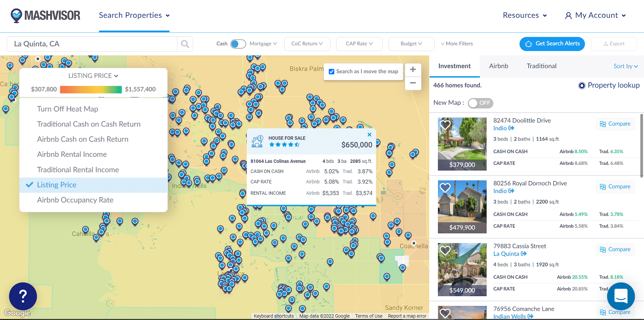The image size is (644, 320).
Task: Switch to the Traditional tab
Action: point(542,66)
